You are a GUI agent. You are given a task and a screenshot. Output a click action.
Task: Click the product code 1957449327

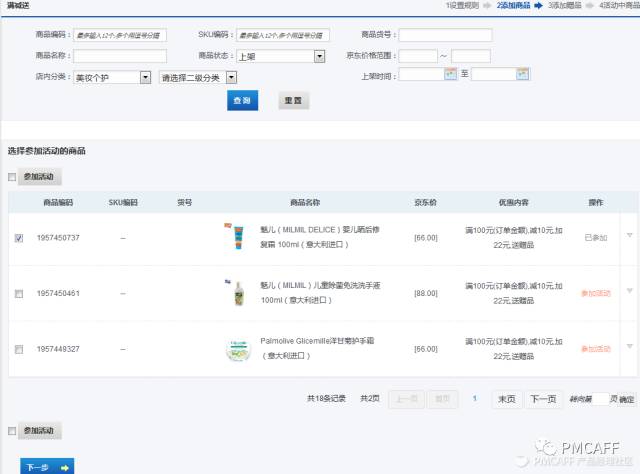coord(58,349)
